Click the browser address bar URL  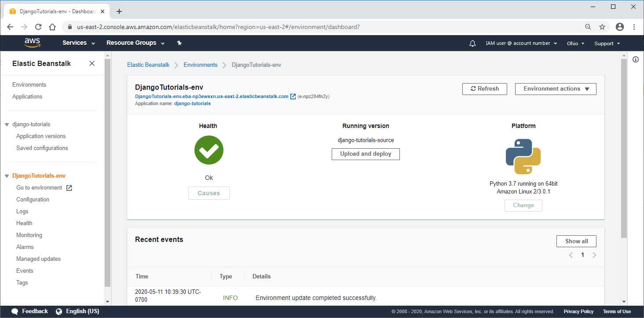[218, 27]
